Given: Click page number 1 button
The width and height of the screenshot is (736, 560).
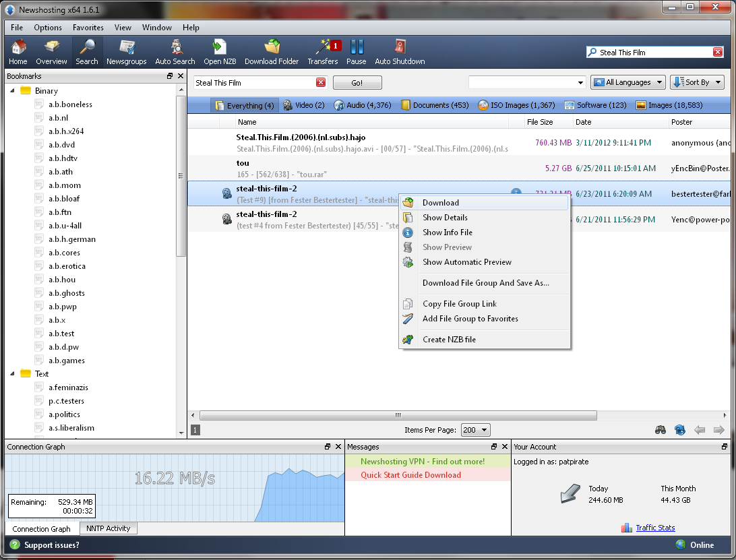Looking at the screenshot, I should pos(195,429).
